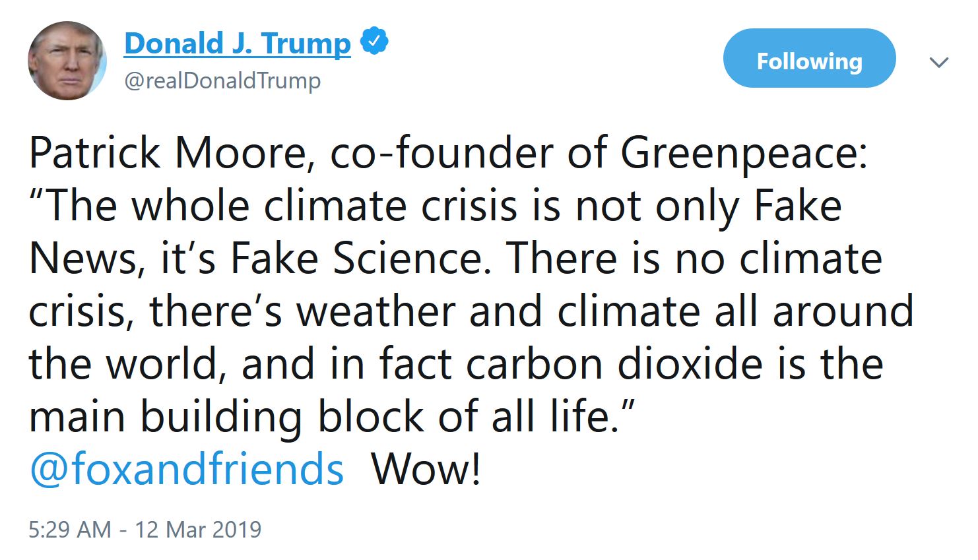Click the word Greenpeace in the tweet

pyautogui.click(x=744, y=155)
